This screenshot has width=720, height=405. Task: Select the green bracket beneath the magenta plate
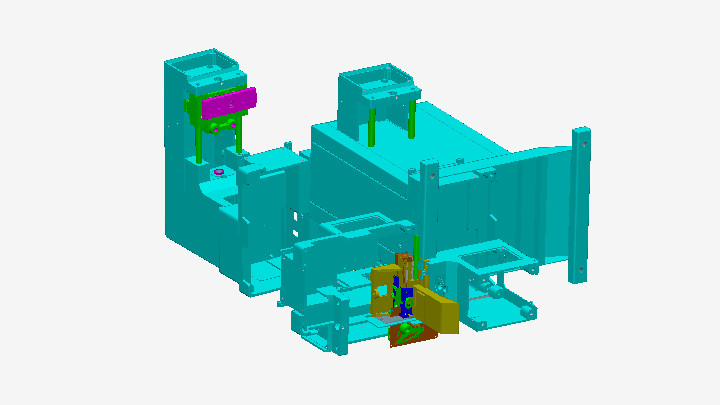pyautogui.click(x=220, y=125)
